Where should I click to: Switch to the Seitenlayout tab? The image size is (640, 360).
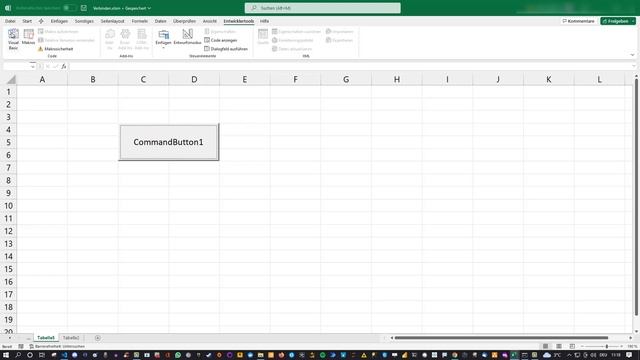pos(112,21)
